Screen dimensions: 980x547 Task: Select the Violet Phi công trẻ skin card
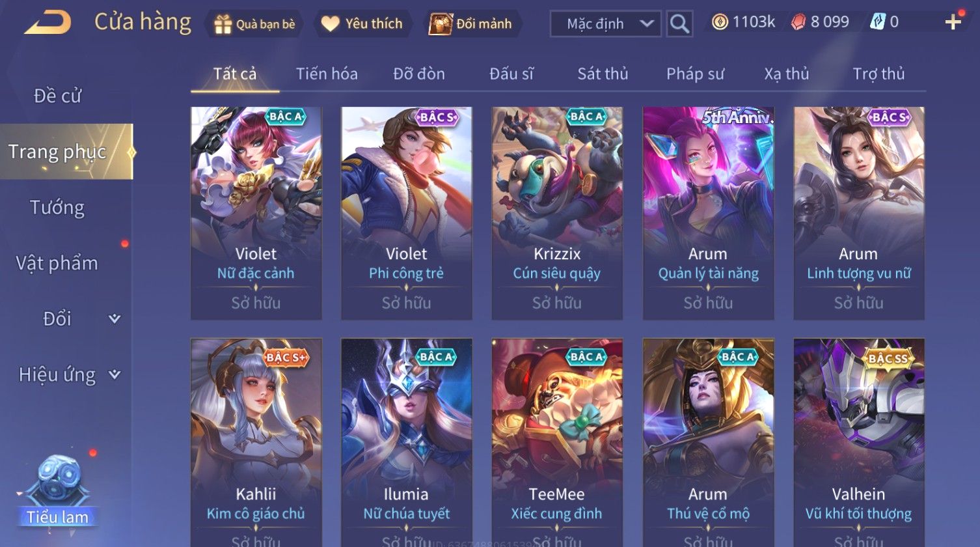pos(407,214)
